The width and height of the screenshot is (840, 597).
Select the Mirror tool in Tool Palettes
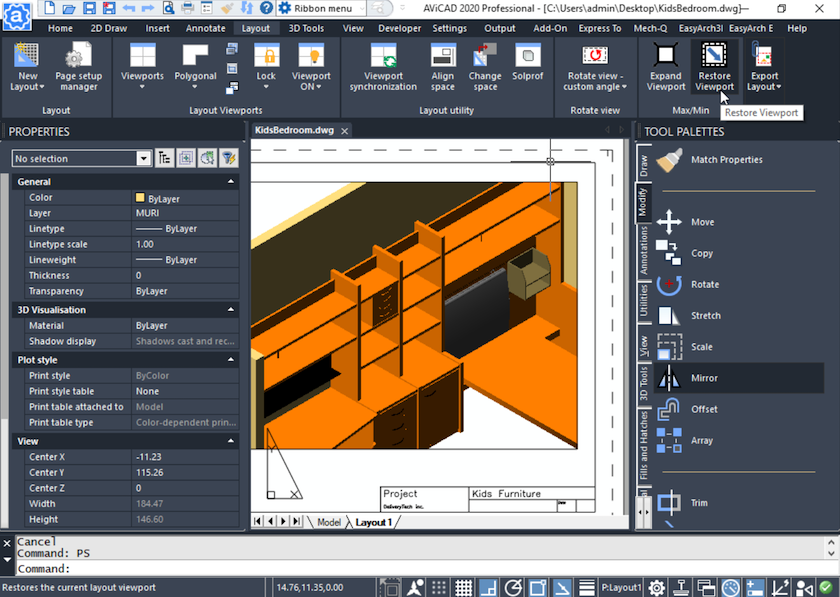coord(670,378)
